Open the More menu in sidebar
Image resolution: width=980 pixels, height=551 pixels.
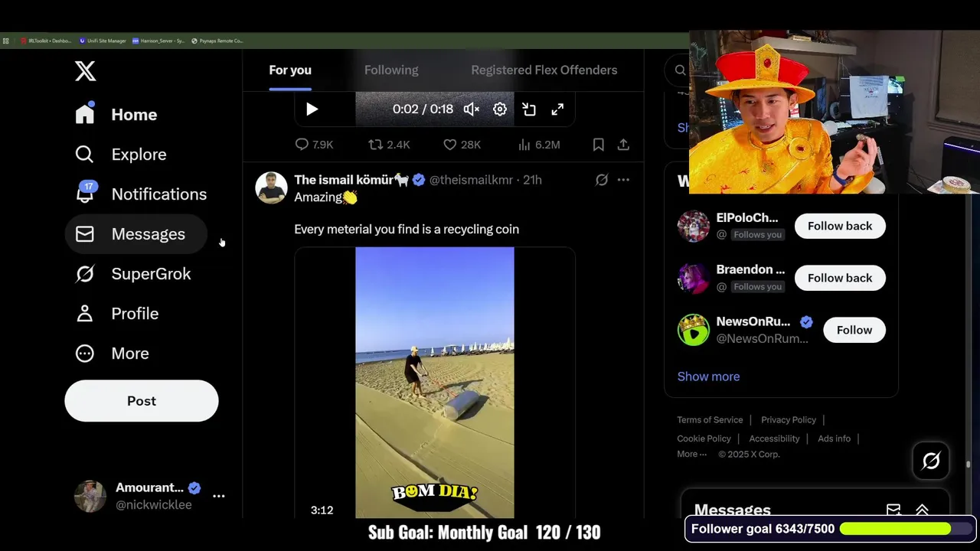pos(113,353)
